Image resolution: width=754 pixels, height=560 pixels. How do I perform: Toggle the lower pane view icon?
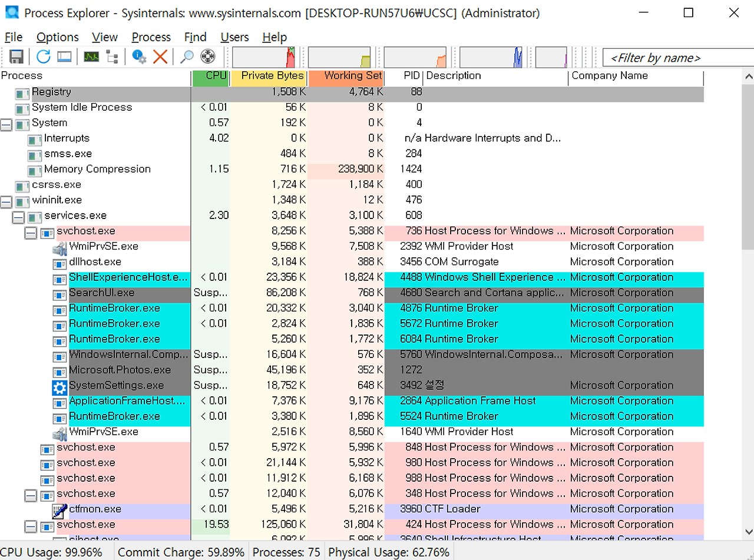point(64,57)
